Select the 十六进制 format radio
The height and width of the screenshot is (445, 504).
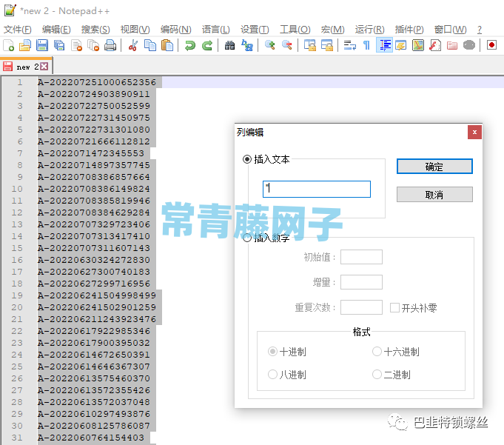coord(377,352)
